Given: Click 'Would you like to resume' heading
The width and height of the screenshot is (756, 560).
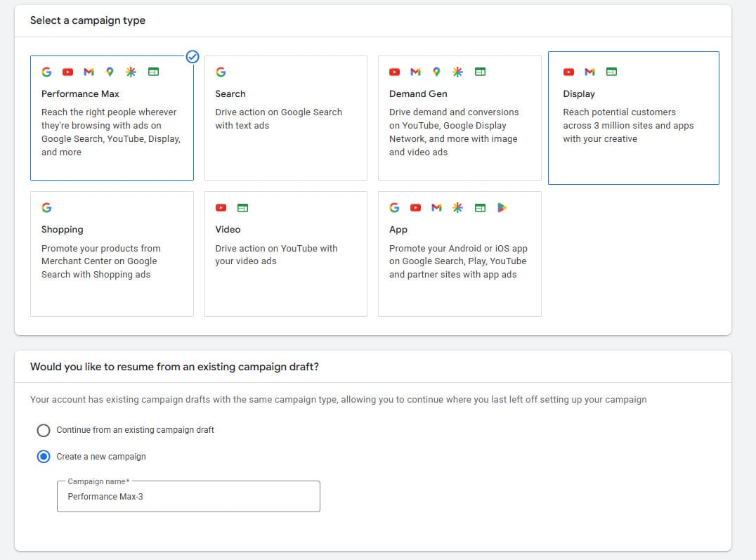Looking at the screenshot, I should [174, 367].
